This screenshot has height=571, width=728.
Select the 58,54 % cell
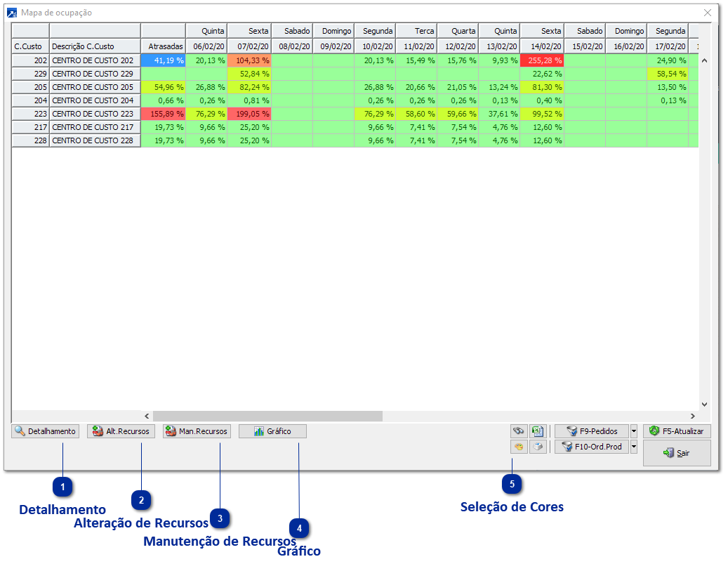point(668,74)
